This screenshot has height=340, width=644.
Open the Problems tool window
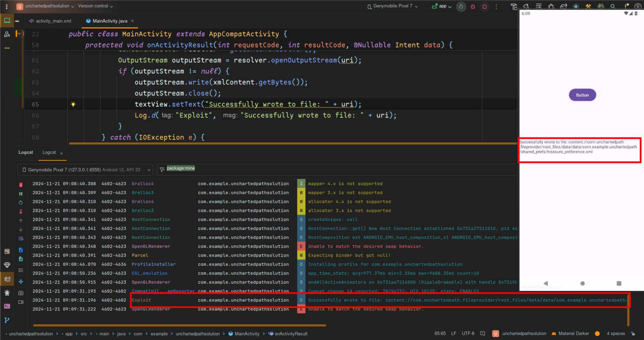click(7, 293)
